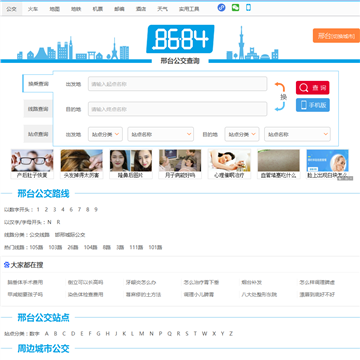The height and width of the screenshot is (360, 360).
Task: Open the 邯邢城际公交 category link
Action: (x=70, y=235)
